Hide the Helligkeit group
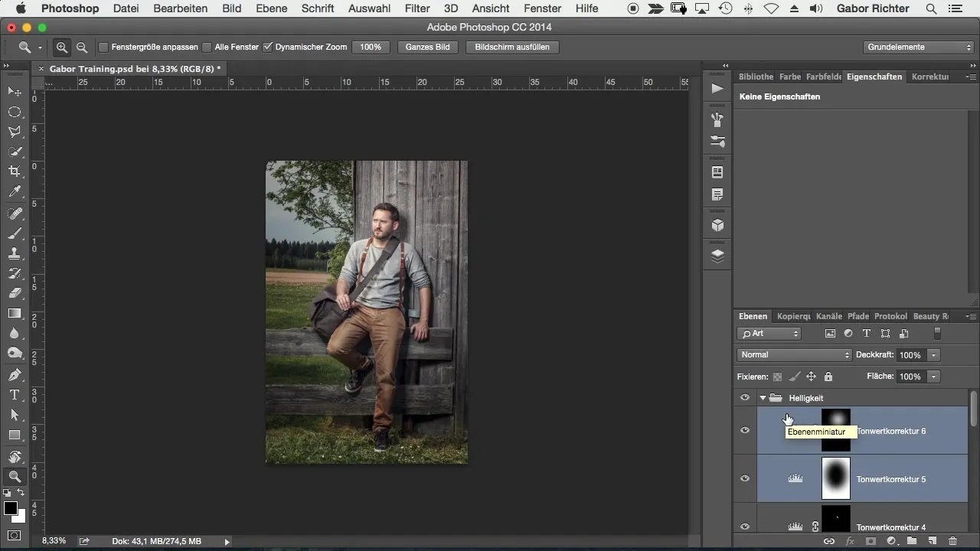Screen dimensions: 980x551 point(744,397)
